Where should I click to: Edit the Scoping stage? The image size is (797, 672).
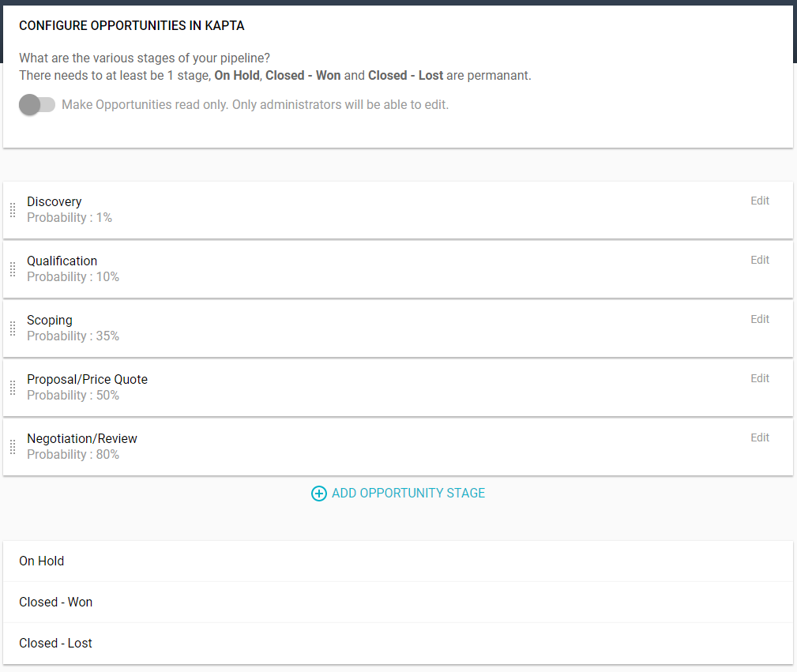click(x=759, y=319)
